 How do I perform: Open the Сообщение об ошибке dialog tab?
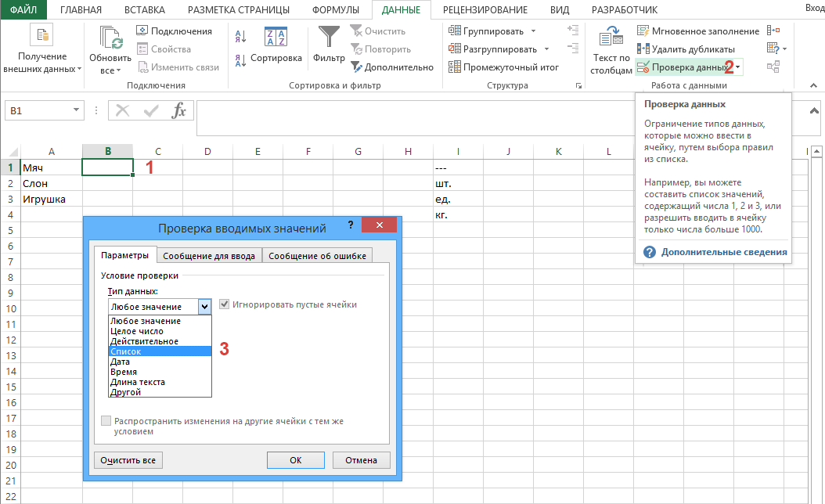coord(317,256)
